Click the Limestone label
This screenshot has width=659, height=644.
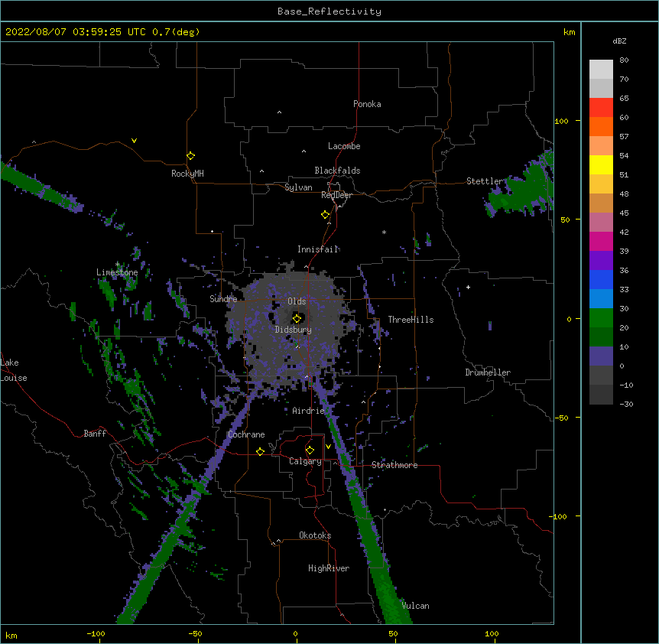(x=117, y=272)
